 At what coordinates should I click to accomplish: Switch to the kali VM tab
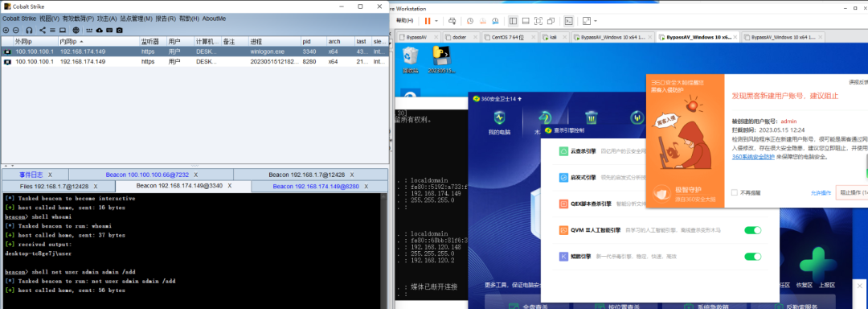554,38
